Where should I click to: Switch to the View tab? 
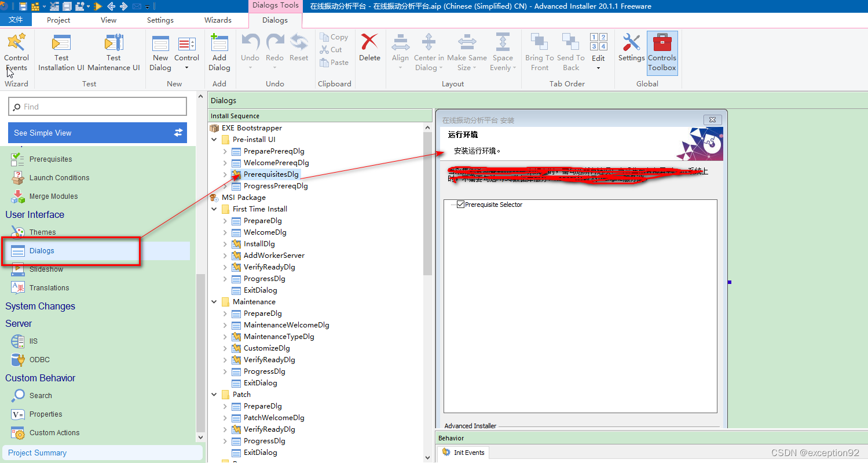coord(108,20)
